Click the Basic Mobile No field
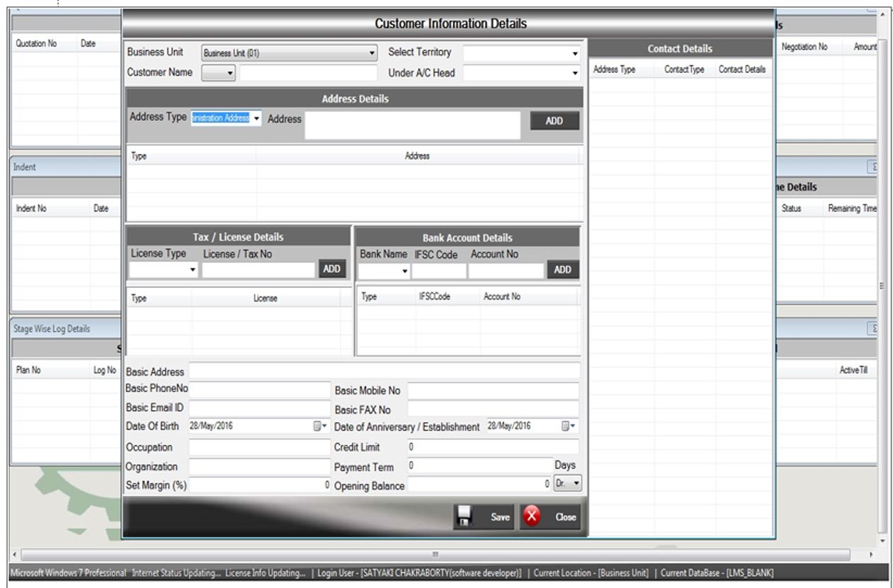The image size is (893, 588). (x=493, y=390)
